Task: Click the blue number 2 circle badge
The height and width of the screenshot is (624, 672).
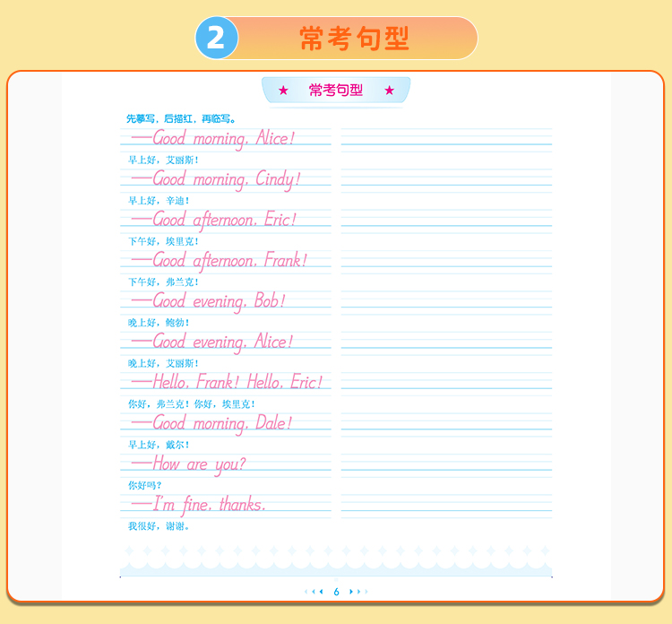Action: coord(217,39)
